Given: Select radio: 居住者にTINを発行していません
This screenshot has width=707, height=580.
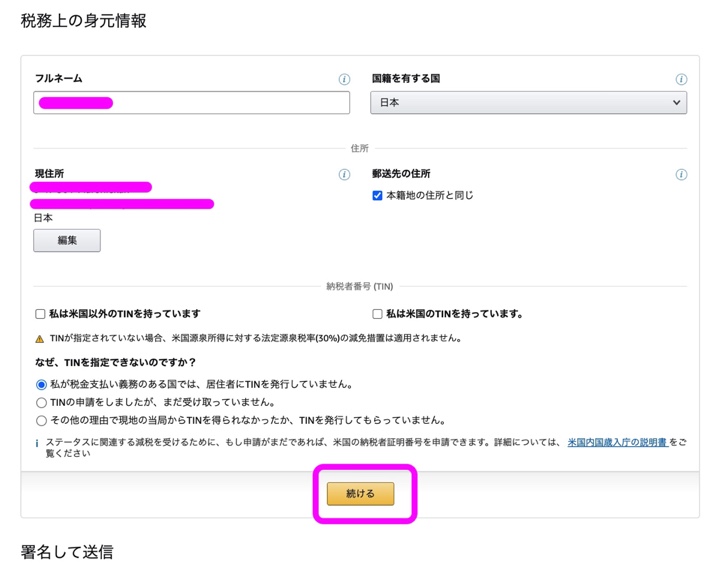Looking at the screenshot, I should [x=41, y=385].
